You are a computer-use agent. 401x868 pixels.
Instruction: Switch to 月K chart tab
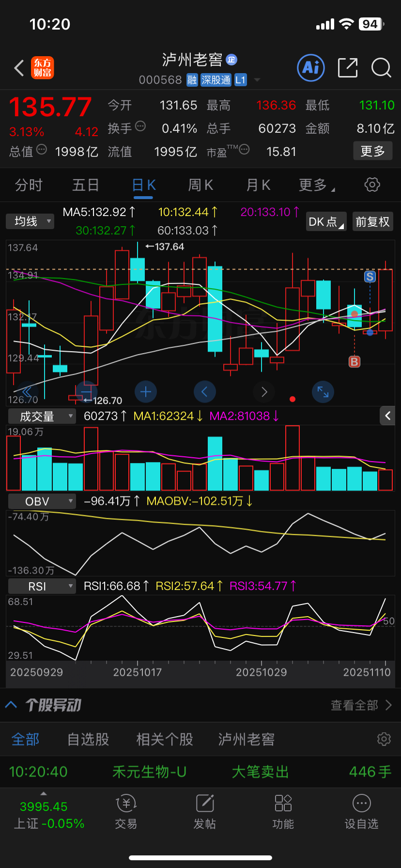coord(258,185)
